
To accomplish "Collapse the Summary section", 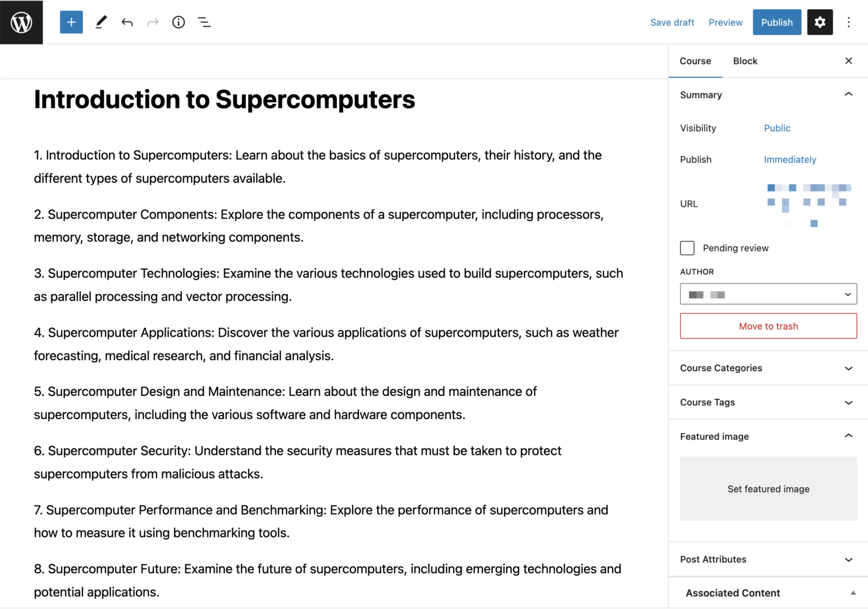I will pos(848,94).
